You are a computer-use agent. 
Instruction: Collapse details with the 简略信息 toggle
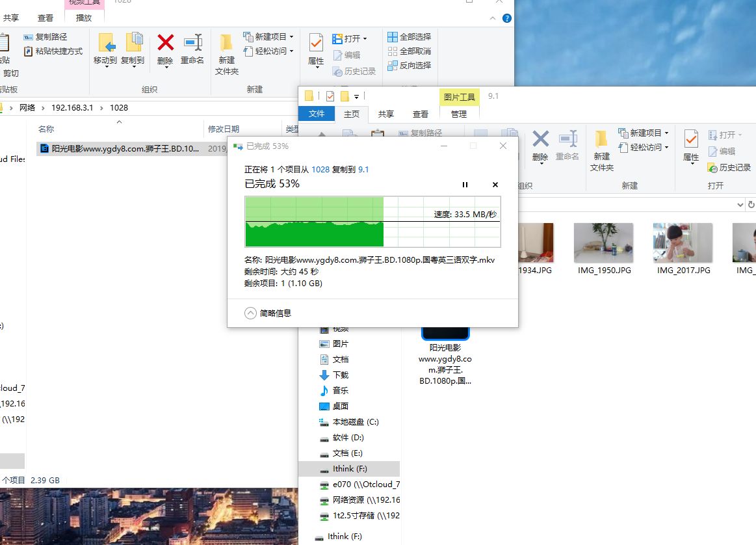click(x=268, y=313)
